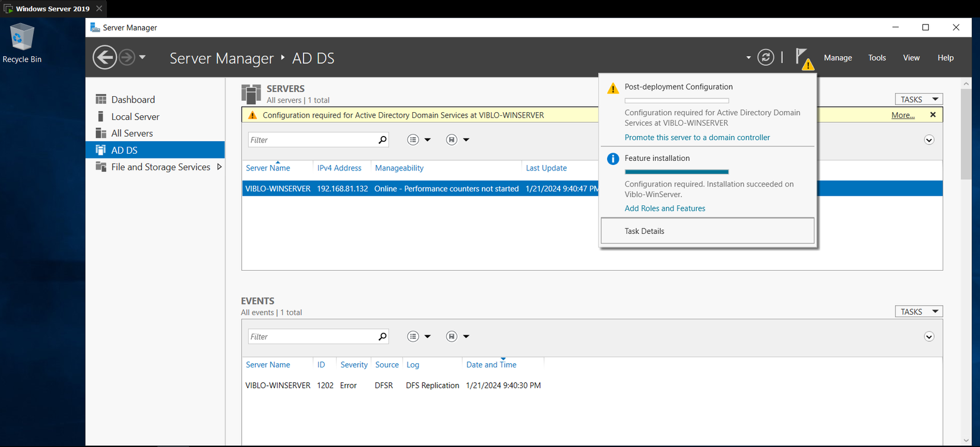Select the Recycle Bin desktop icon
The width and height of the screenshot is (980, 447).
pos(22,43)
